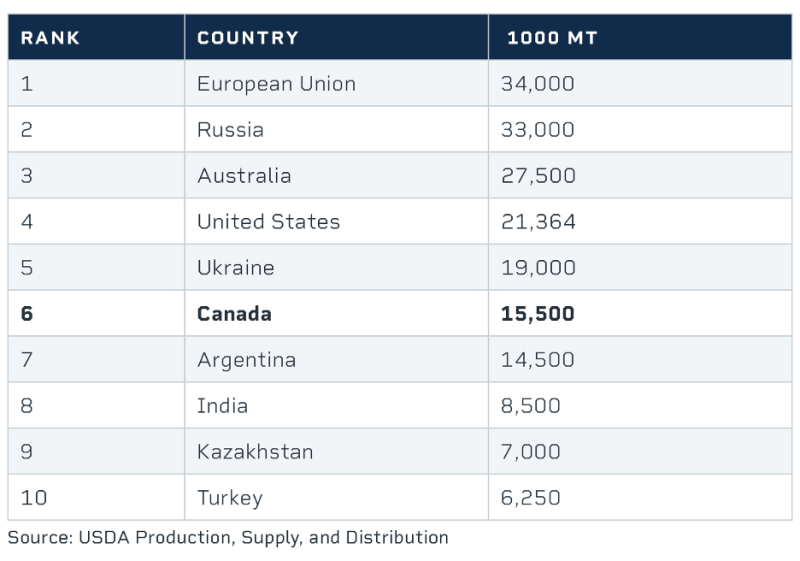800x561 pixels.
Task: Select the bold 15,500 value
Action: 538,314
